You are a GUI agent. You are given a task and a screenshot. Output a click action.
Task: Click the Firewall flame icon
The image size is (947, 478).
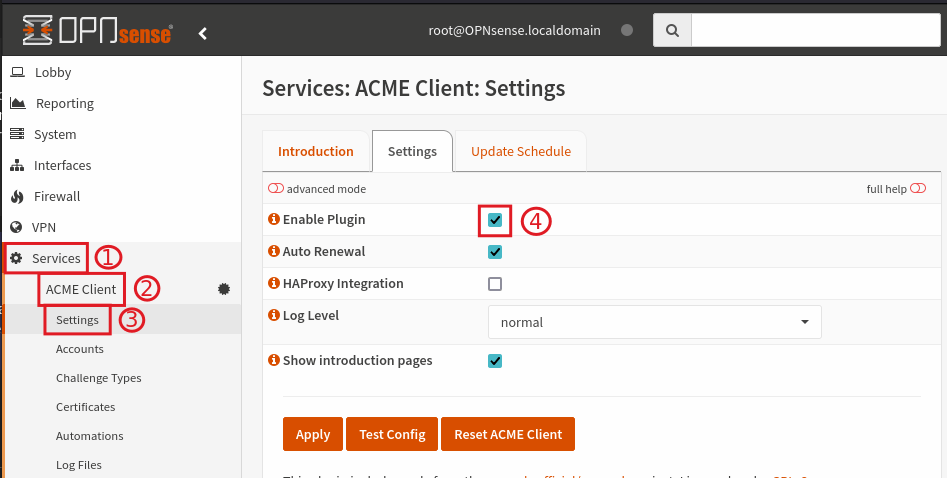click(x=17, y=196)
